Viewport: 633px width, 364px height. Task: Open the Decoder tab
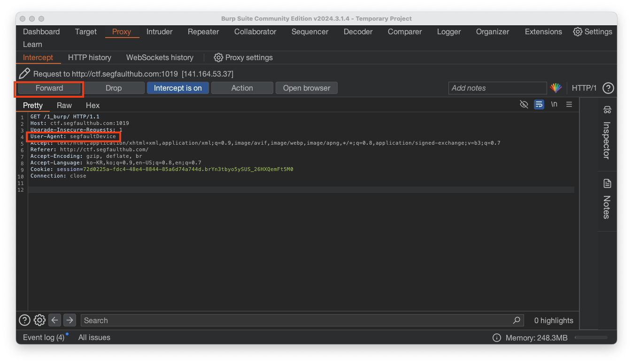[x=358, y=32]
